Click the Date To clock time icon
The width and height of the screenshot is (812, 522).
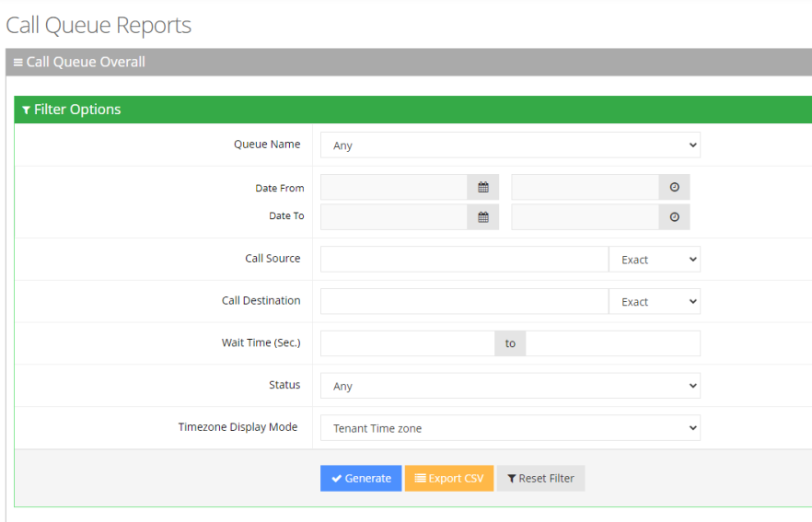(674, 217)
